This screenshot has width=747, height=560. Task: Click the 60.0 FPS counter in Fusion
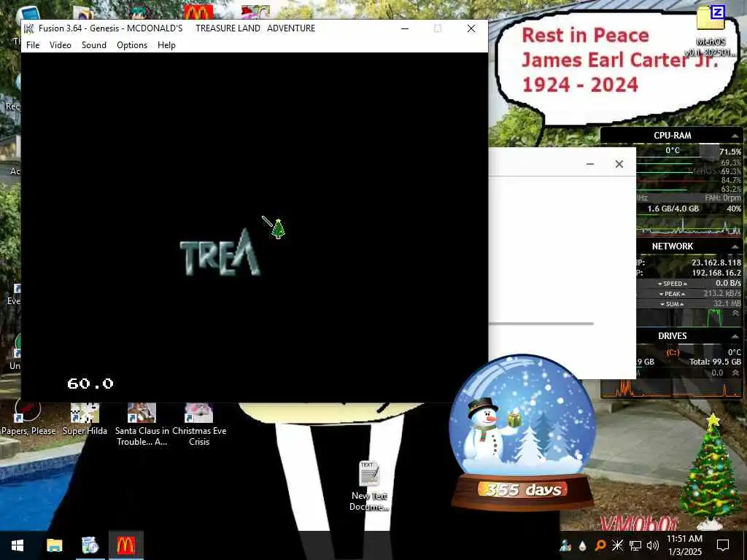90,384
